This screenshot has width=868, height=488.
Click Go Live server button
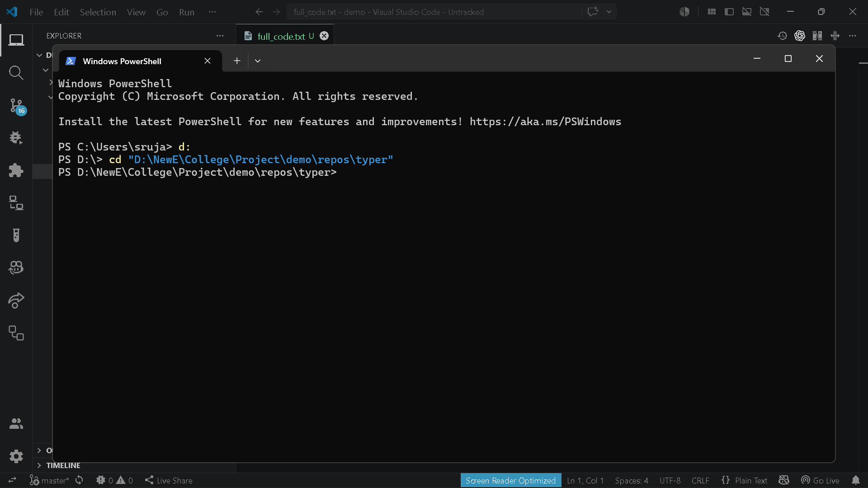(820, 480)
